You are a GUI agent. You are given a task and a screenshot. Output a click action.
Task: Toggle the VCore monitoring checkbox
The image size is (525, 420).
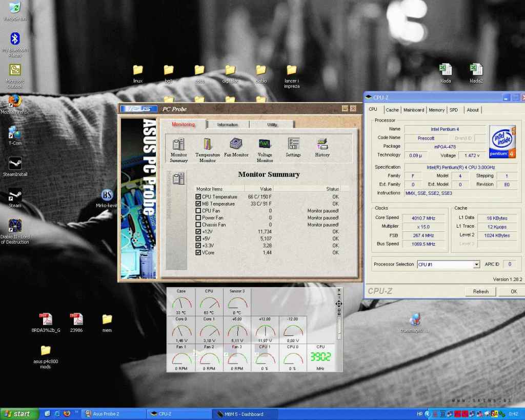[198, 252]
